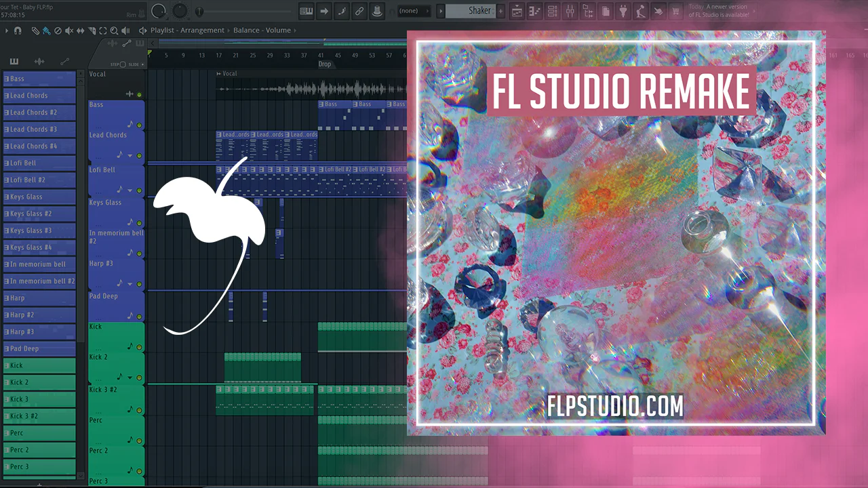The width and height of the screenshot is (868, 488).
Task: Select the Bass pattern in the picker
Action: pyautogui.click(x=39, y=79)
